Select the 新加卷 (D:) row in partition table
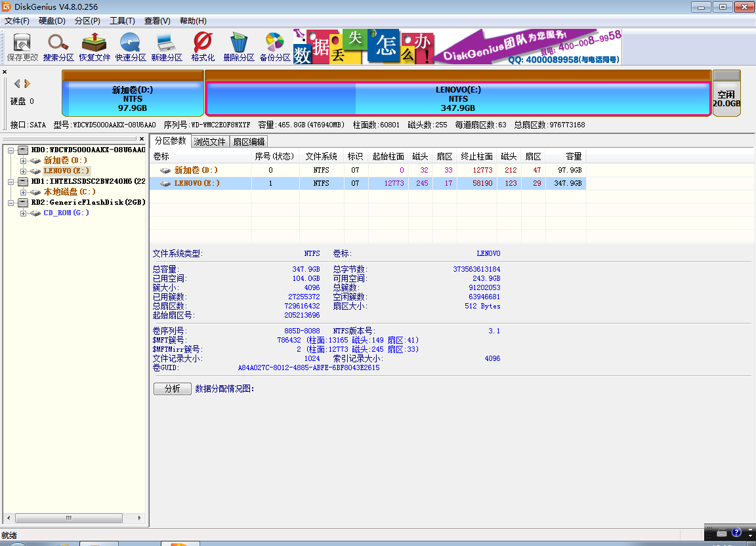 pyautogui.click(x=368, y=170)
